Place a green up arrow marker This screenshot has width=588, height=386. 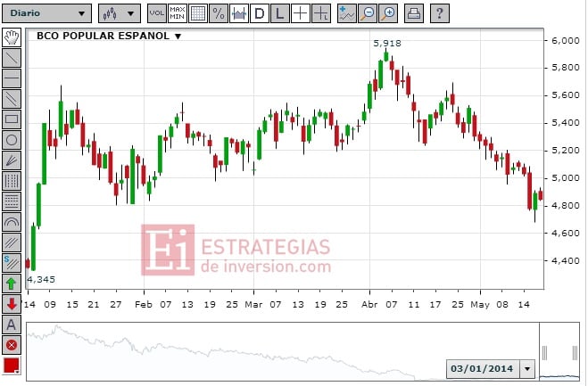pyautogui.click(x=12, y=283)
